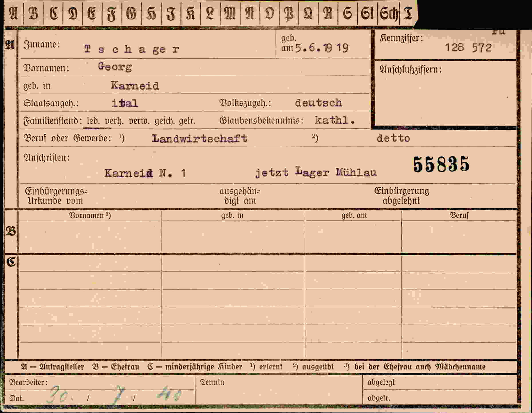Click the handwritten year 40 in the date
The height and width of the screenshot is (413, 532).
click(x=169, y=393)
